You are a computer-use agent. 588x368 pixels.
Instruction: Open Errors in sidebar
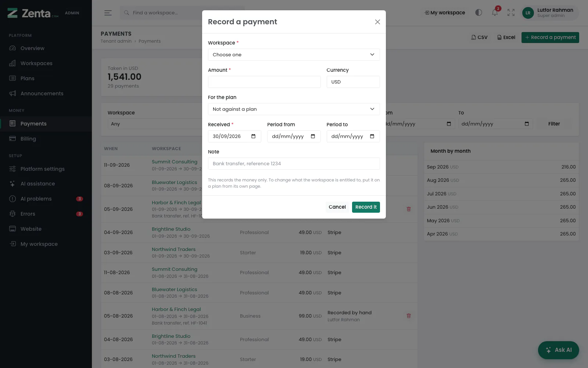coord(46,214)
